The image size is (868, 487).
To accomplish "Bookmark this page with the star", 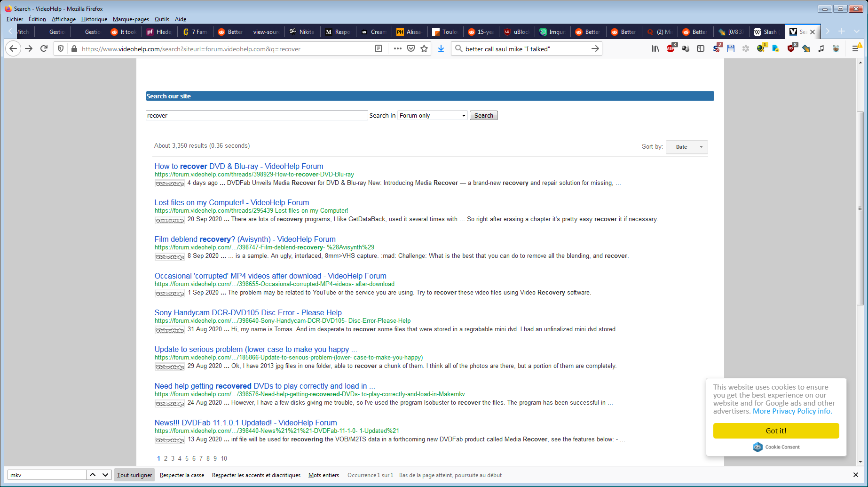I will [424, 48].
